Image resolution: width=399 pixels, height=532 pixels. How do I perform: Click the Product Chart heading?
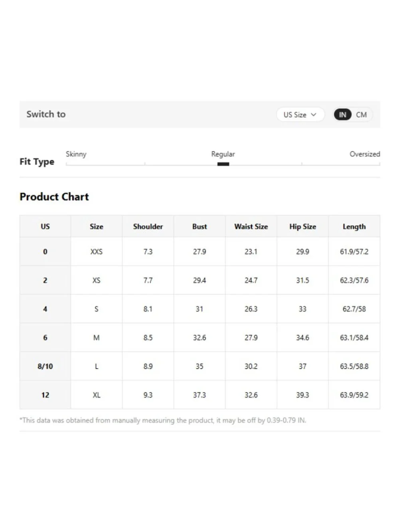click(x=54, y=197)
